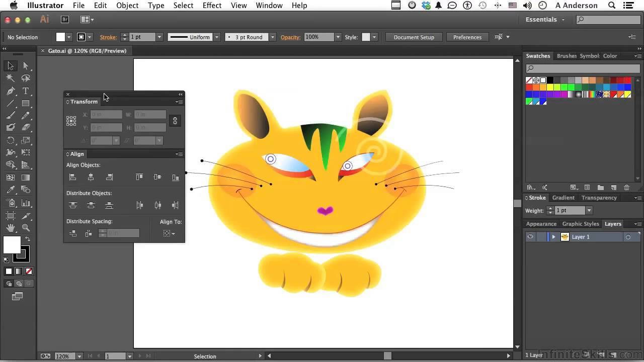This screenshot has height=362, width=644.
Task: Choose the Hand tool
Action: tap(10, 228)
